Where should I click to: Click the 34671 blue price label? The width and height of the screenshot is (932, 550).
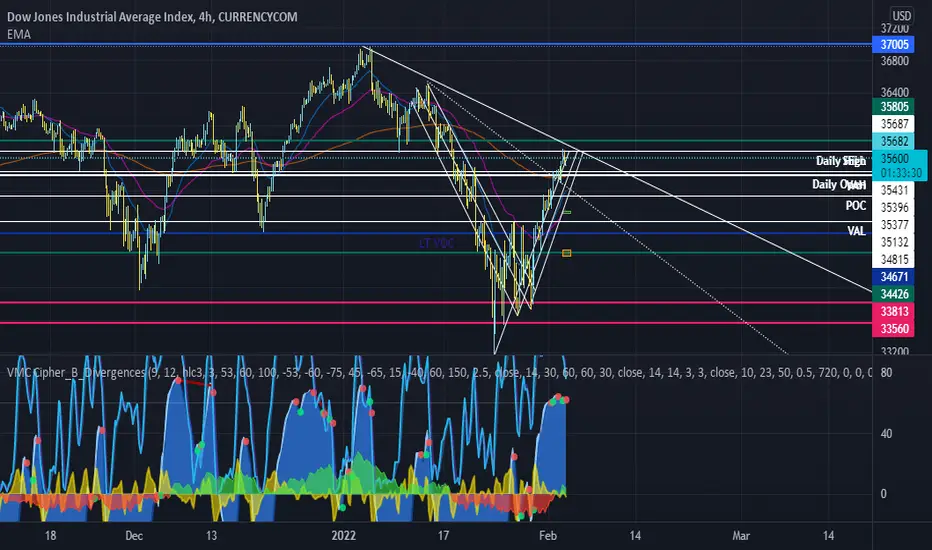[893, 276]
